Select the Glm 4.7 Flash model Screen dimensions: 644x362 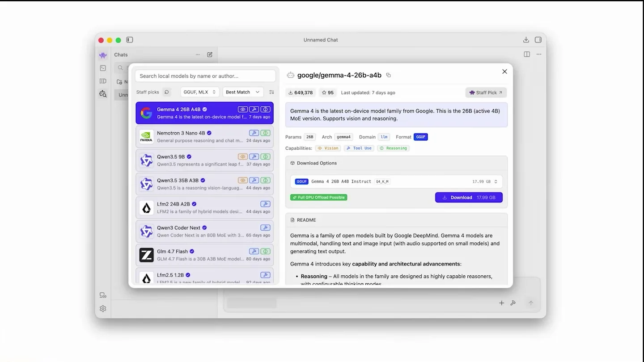tap(204, 255)
